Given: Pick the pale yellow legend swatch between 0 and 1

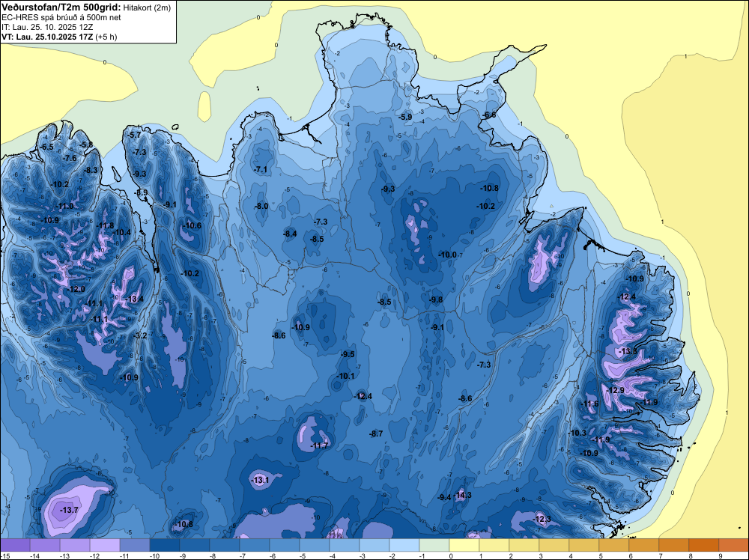Looking at the screenshot, I should coord(464,545).
